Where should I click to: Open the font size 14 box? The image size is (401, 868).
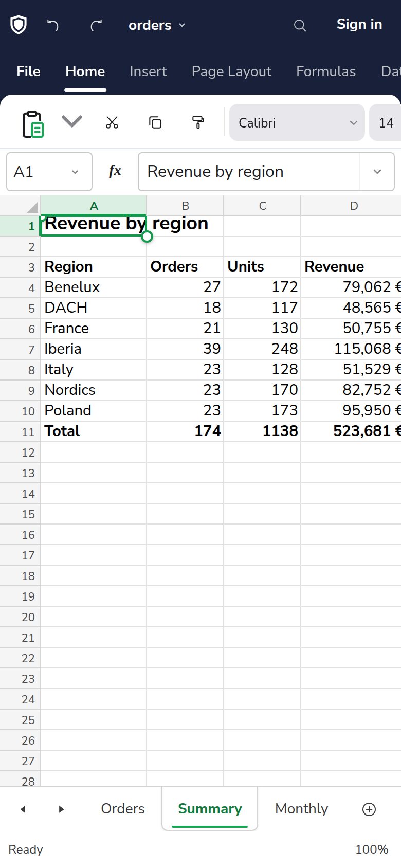click(386, 122)
